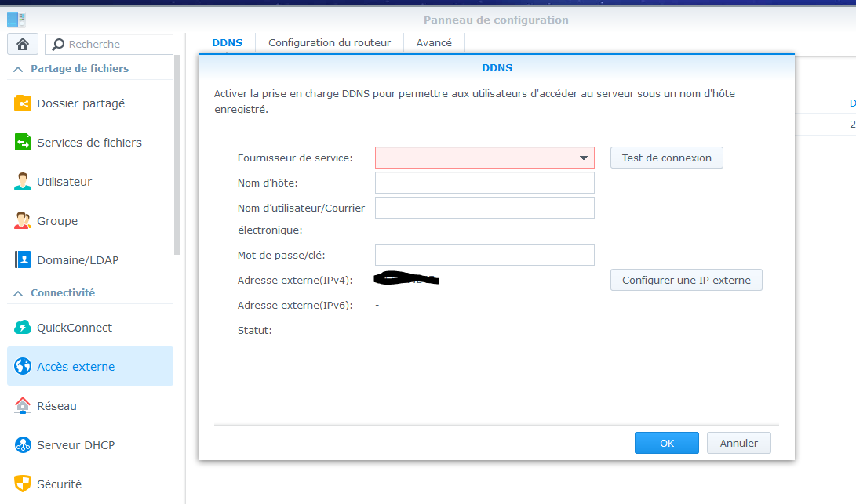
Task: Focus the Nom d'hôte input field
Action: pos(484,183)
